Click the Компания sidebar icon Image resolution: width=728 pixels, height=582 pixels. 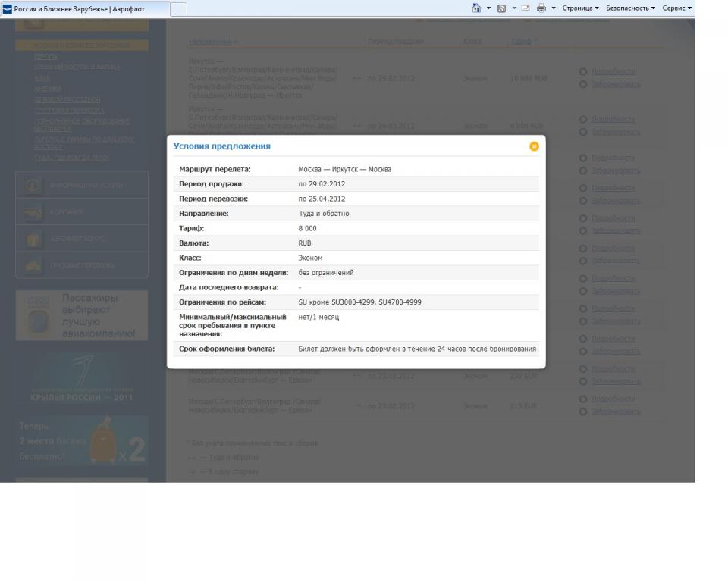[33, 212]
